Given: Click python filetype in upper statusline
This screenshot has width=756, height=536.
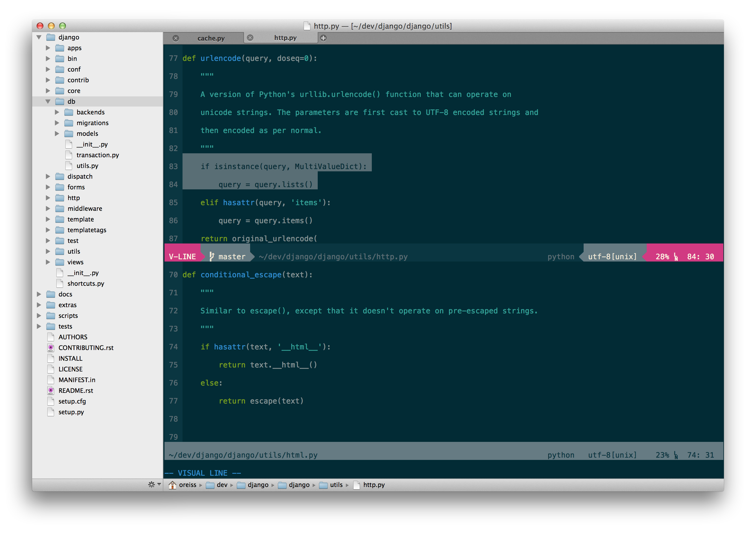Looking at the screenshot, I should [561, 256].
